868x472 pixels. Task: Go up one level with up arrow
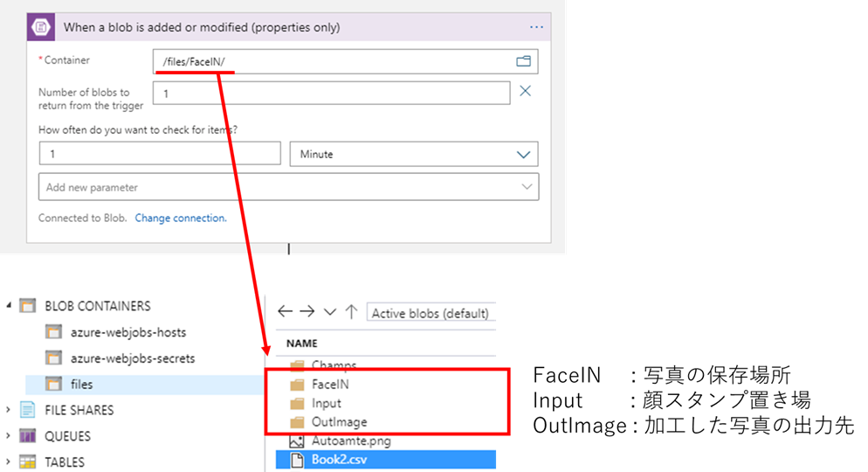(x=351, y=311)
